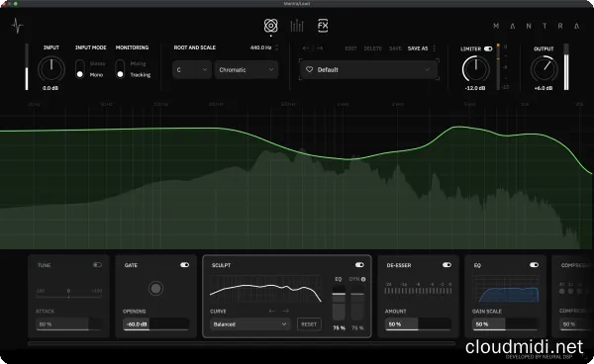Disable the EQ module switch

534,265
